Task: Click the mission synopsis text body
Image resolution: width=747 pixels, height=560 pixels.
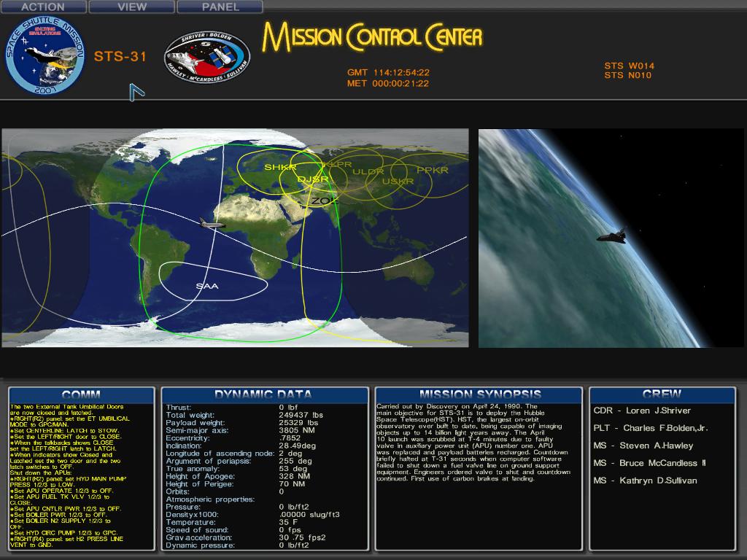Action: [x=473, y=443]
